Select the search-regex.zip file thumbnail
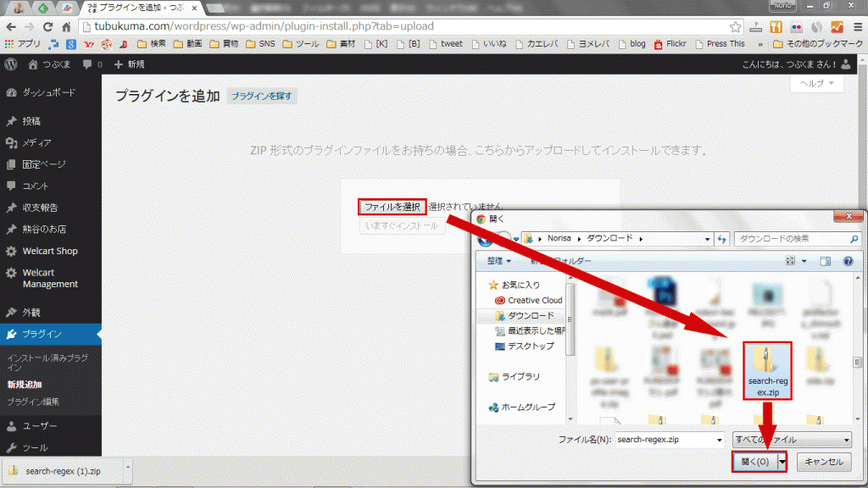Viewport: 868px width, 488px height. (x=766, y=370)
